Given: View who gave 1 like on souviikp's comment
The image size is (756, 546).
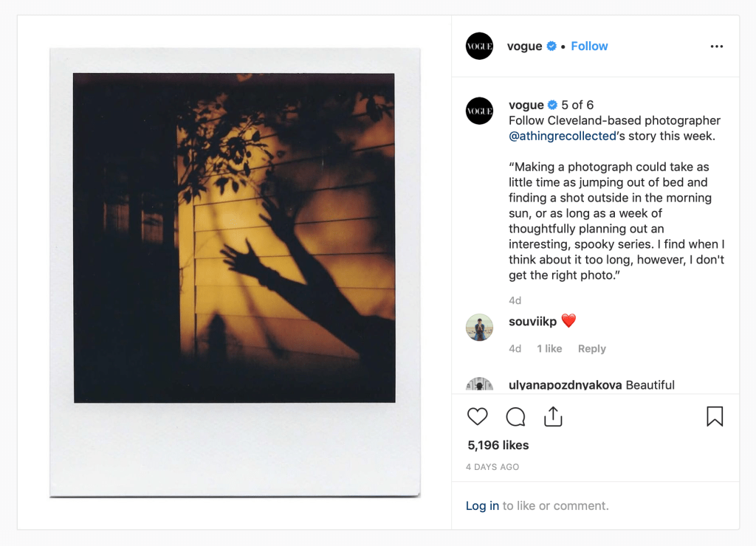Looking at the screenshot, I should click(549, 348).
